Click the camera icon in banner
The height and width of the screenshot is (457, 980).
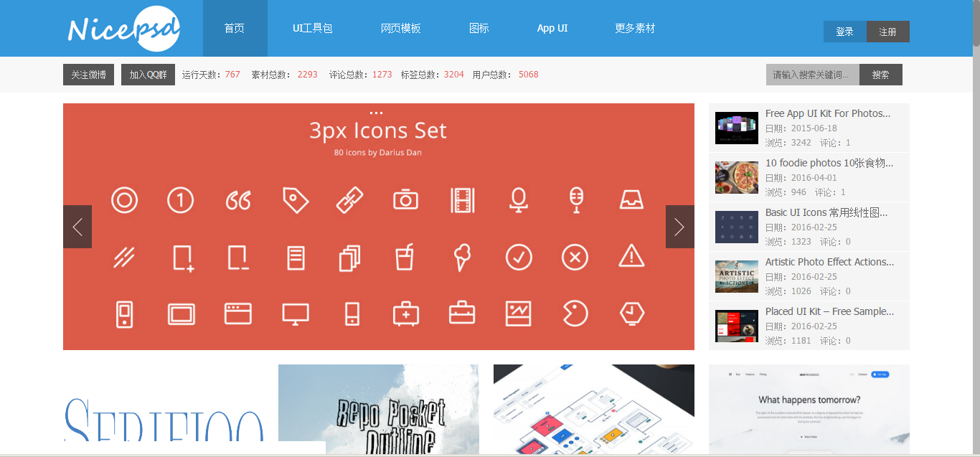405,200
